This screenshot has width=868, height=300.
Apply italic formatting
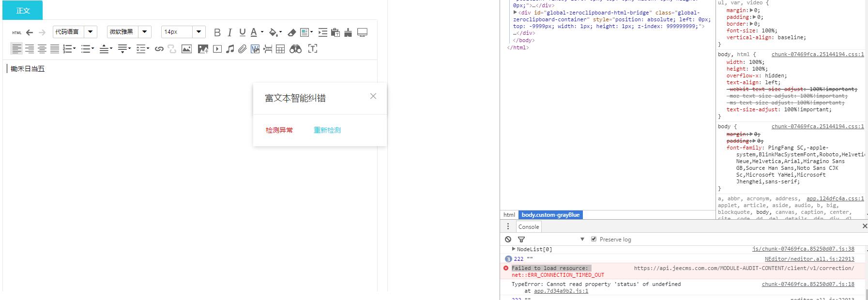click(230, 32)
